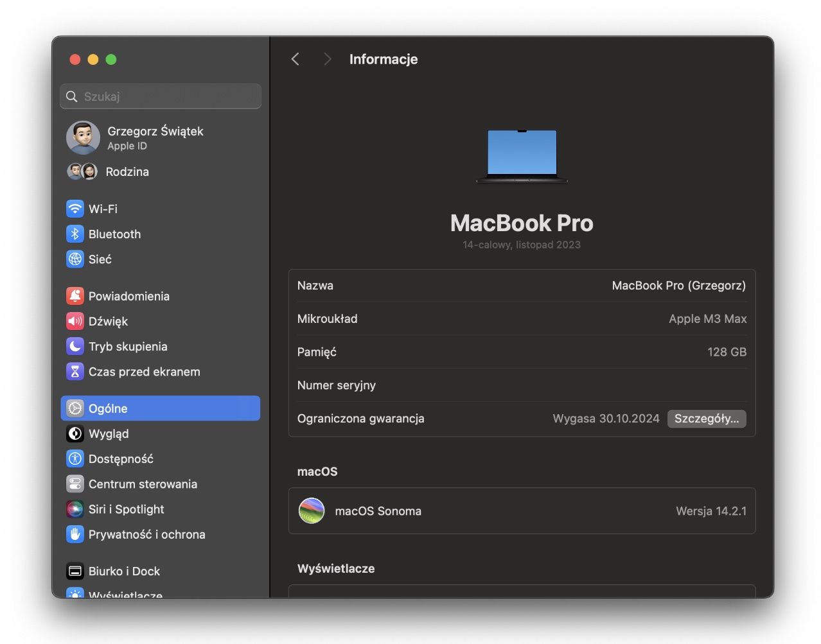Open Bluetooth settings icon
Viewport: 821px width, 644px height.
pyautogui.click(x=75, y=234)
